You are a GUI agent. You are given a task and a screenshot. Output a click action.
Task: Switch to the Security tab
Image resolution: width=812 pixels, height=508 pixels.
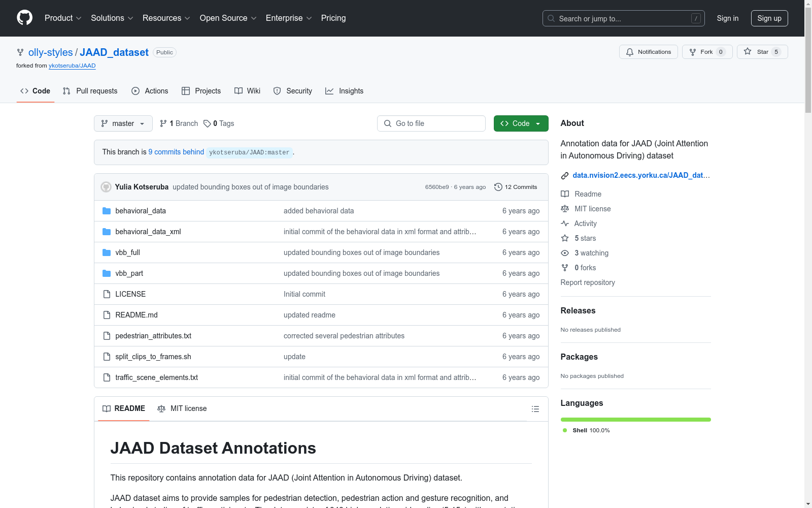tap(293, 91)
